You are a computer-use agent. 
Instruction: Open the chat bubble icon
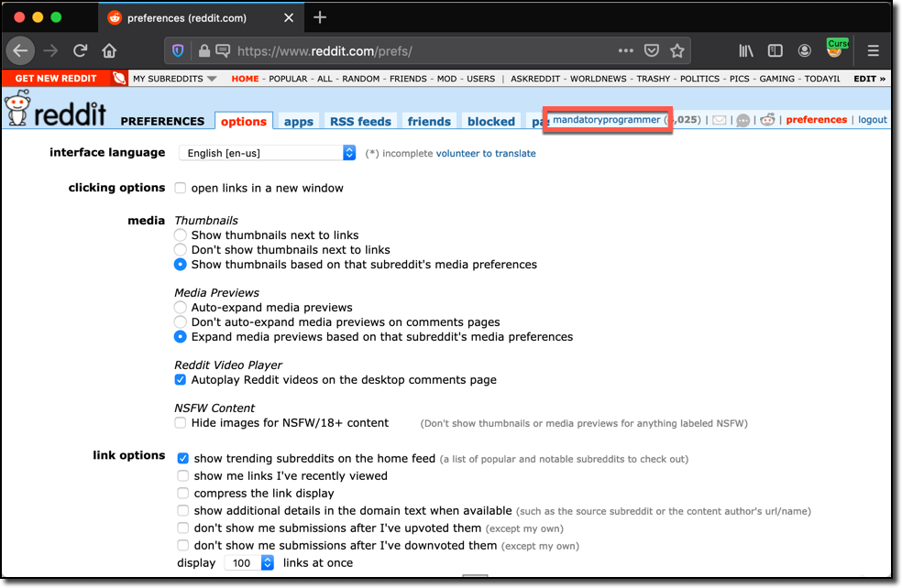point(743,120)
